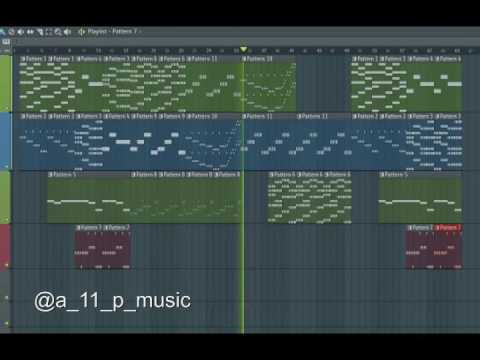480x360 pixels.
Task: Select the red track header strip
Action: click(6, 247)
